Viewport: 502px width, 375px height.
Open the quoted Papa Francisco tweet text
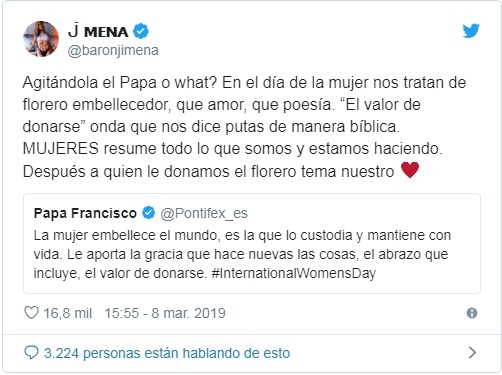(x=242, y=254)
